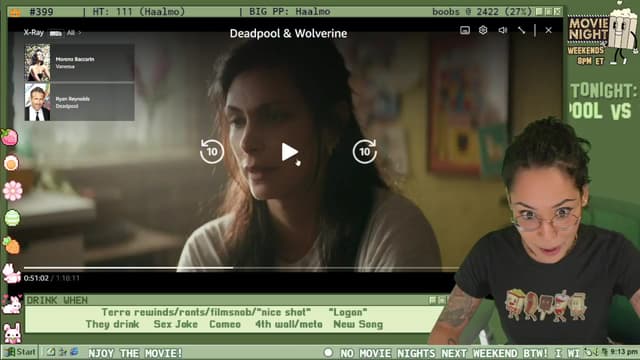
Task: Rewind the video by 10 seconds
Action: [x=212, y=151]
